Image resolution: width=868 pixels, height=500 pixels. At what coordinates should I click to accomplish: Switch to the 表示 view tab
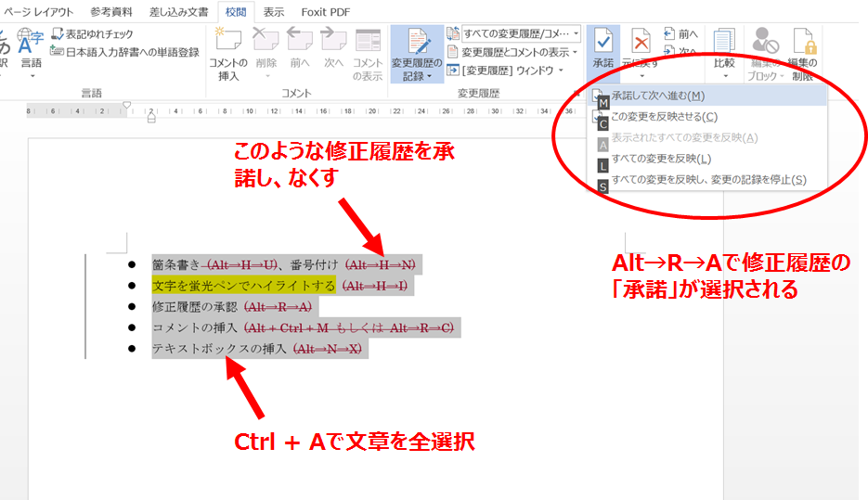click(274, 12)
